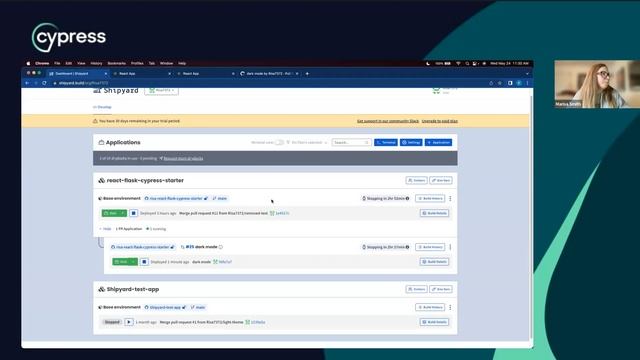
Task: Toggle the minimal view switch
Action: click(x=279, y=142)
